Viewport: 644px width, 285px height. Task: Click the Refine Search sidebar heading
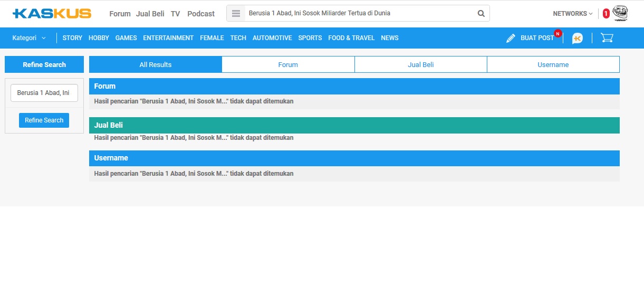pos(44,64)
